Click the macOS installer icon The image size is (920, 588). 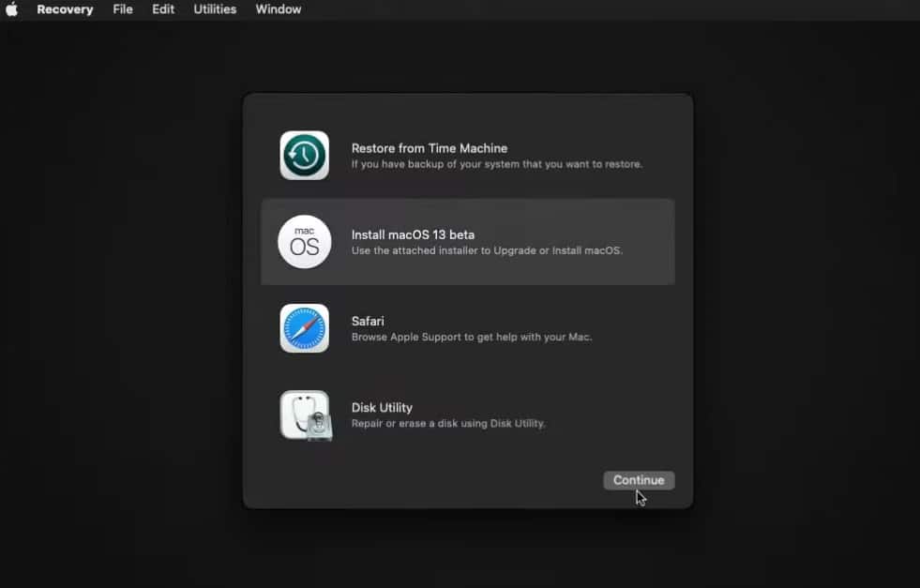(304, 241)
